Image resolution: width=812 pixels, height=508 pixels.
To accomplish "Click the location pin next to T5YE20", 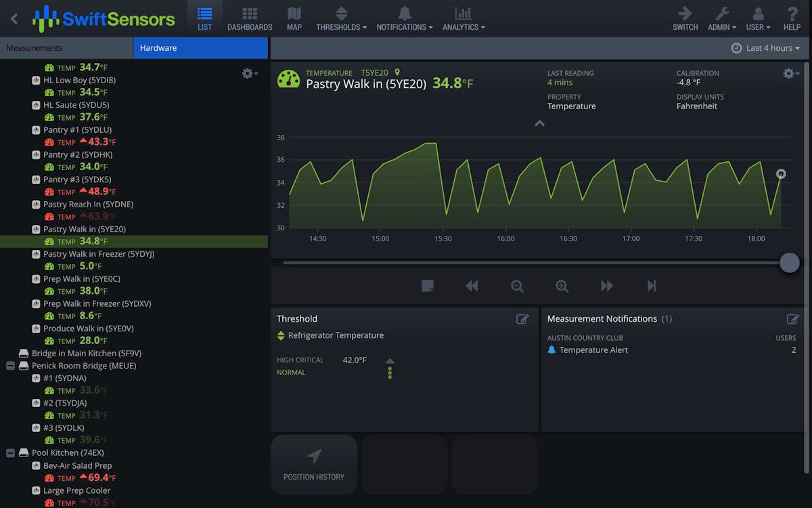I will (x=397, y=73).
